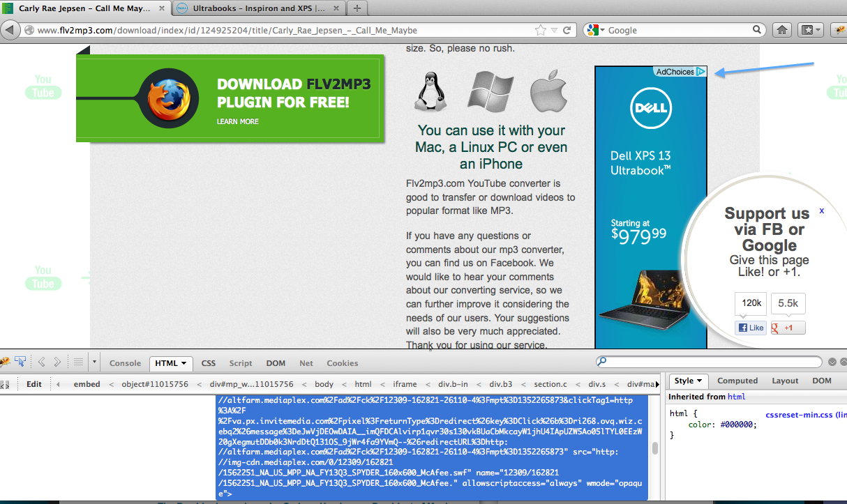Expand the Style side panel options
The image size is (847, 504).
699,381
